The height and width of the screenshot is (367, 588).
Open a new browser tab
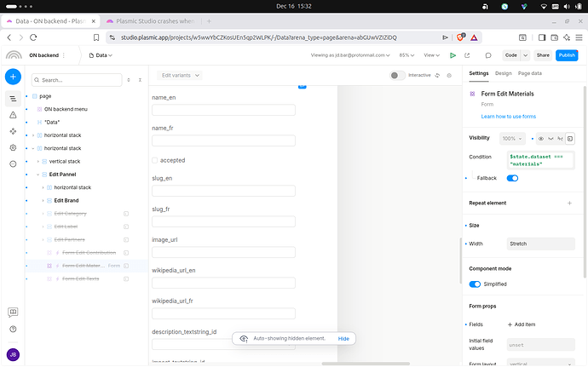tap(209, 21)
